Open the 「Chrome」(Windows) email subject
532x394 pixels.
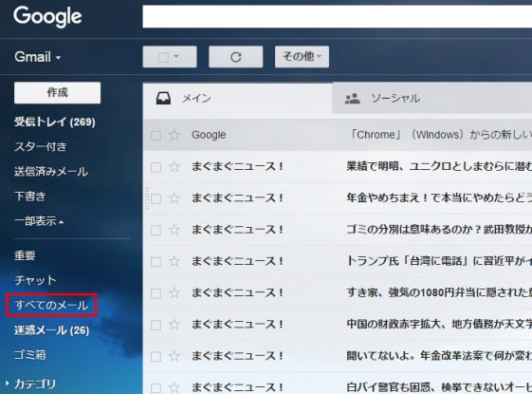tap(440, 135)
